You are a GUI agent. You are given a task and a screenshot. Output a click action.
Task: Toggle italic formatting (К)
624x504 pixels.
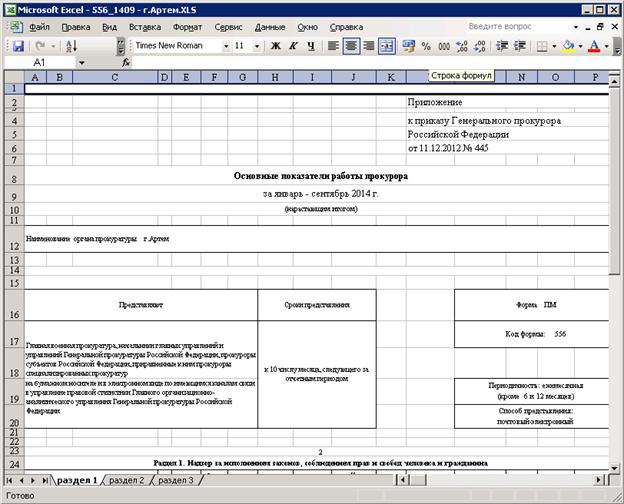(293, 46)
